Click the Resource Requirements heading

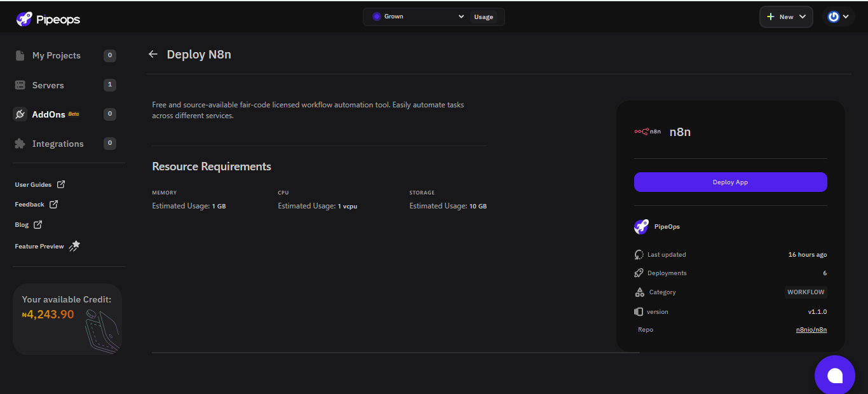coord(212,166)
